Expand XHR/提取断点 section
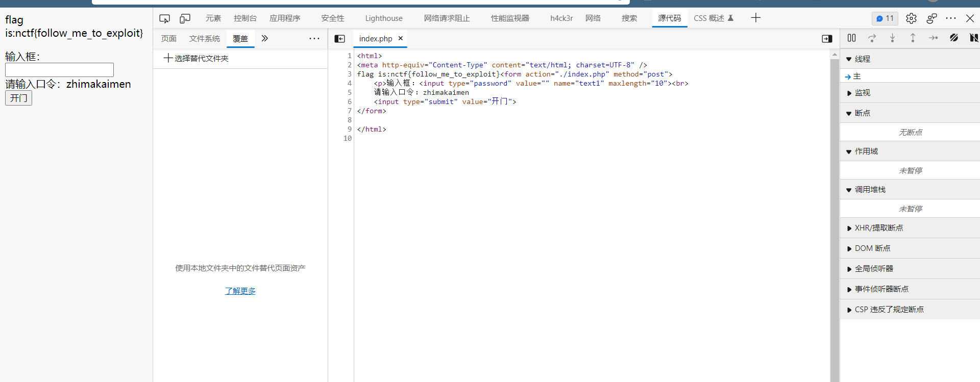 click(910, 228)
